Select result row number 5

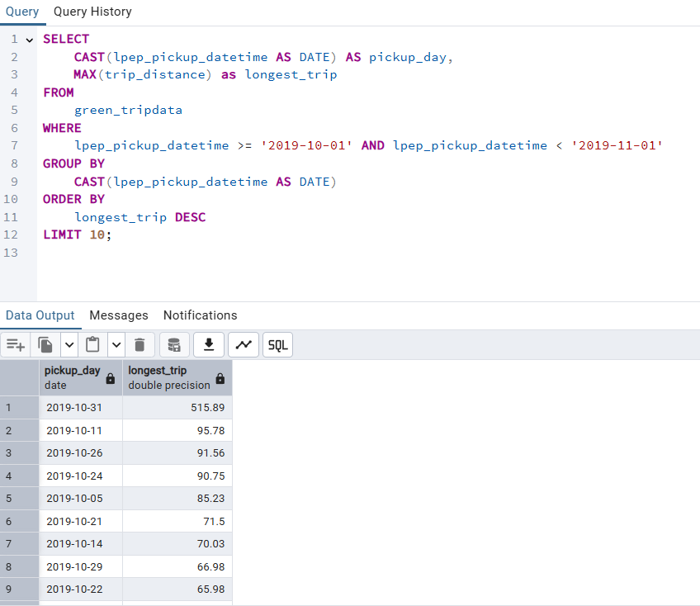tap(19, 499)
